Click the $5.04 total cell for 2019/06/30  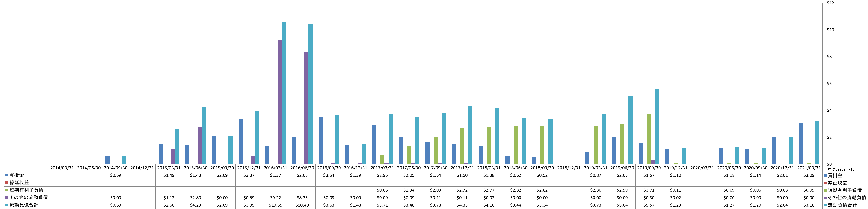click(x=622, y=205)
